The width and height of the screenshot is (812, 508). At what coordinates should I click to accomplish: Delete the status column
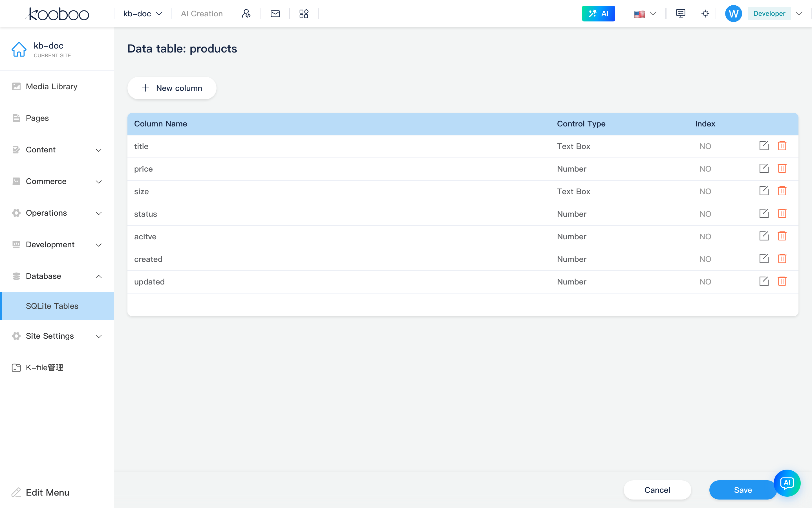[782, 213]
